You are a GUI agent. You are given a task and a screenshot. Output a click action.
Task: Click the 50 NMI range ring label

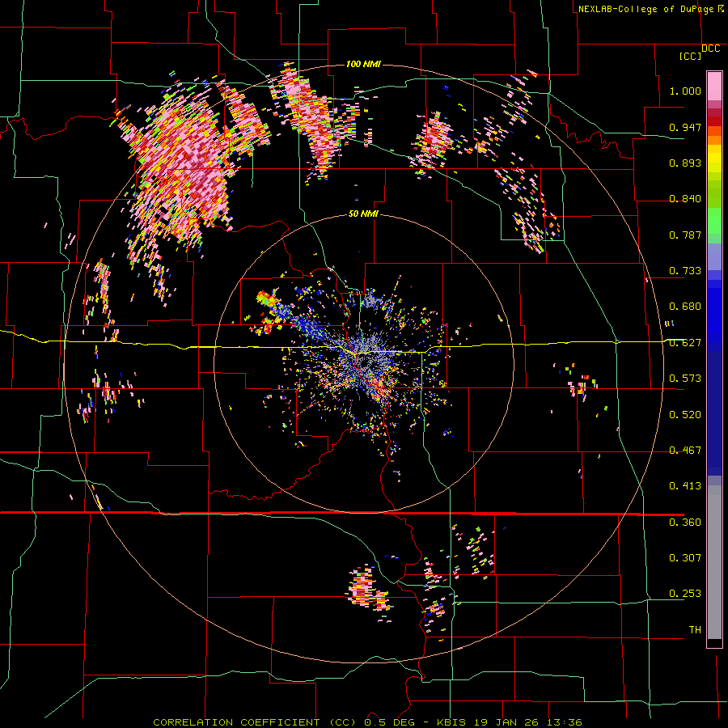[363, 214]
